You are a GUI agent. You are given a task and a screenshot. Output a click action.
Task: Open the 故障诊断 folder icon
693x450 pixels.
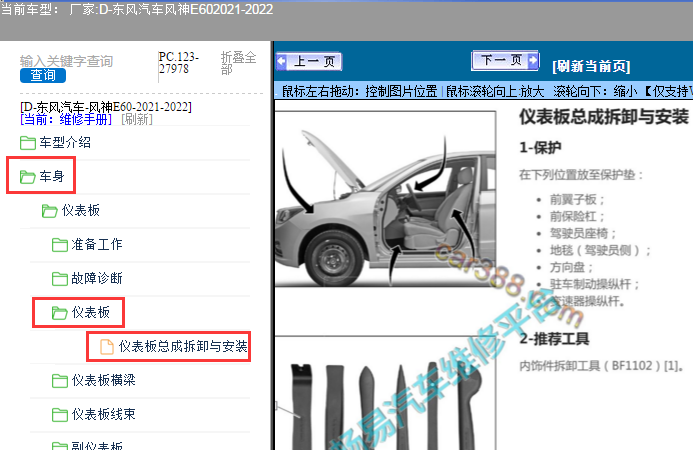(x=60, y=278)
